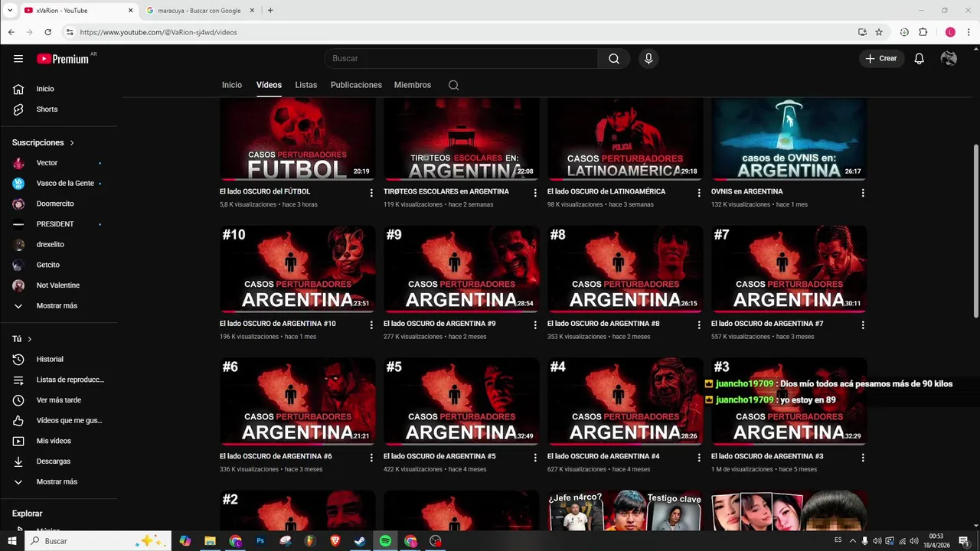Screen dimensions: 980x551
Task: Open options menu for ARGENTINA #9 video
Action: pos(535,325)
